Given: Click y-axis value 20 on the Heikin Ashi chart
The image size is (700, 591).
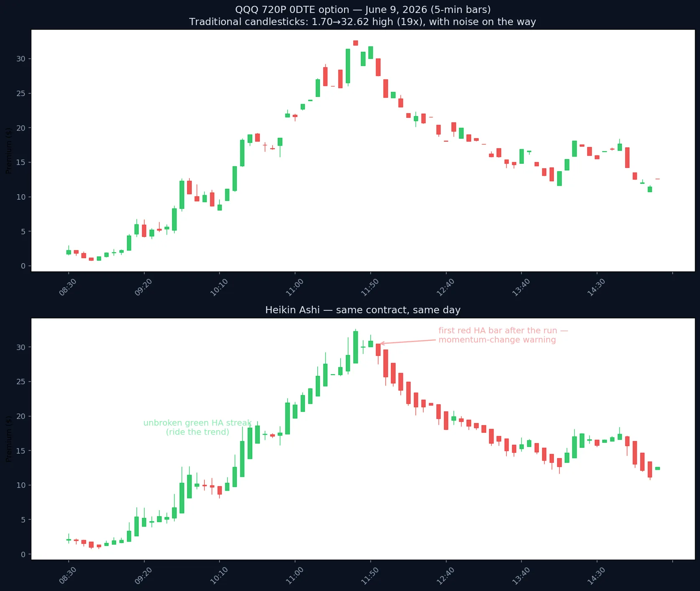Looking at the screenshot, I should point(21,416).
